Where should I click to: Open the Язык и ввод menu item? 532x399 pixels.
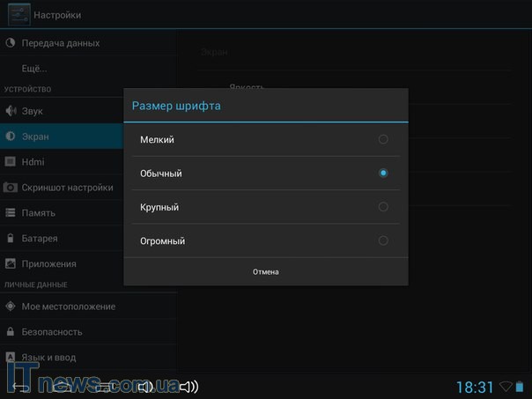pos(48,358)
